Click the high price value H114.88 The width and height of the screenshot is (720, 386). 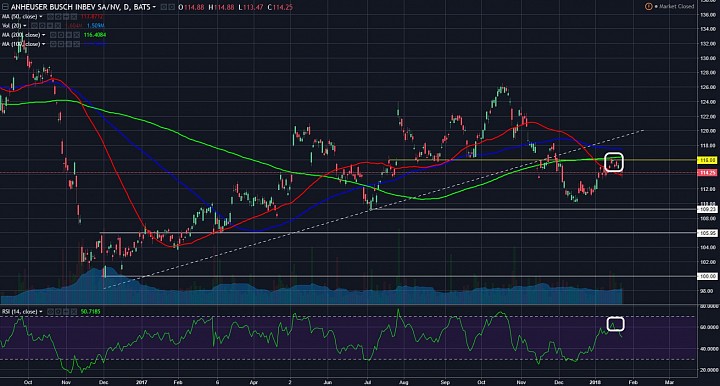[221, 7]
